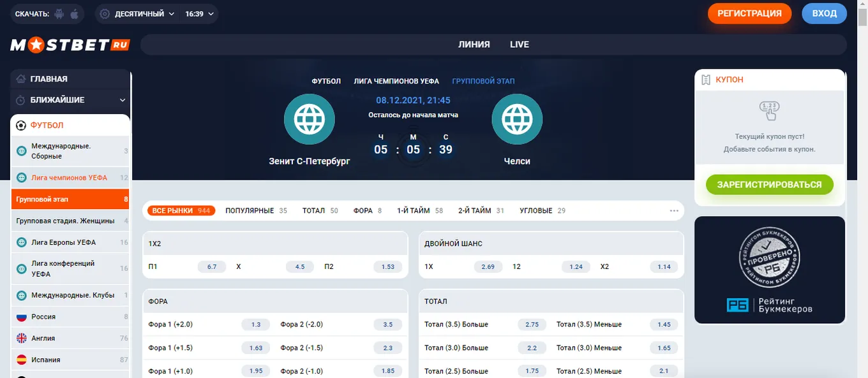Show Все рынки market filter
The image size is (868, 378).
[181, 210]
